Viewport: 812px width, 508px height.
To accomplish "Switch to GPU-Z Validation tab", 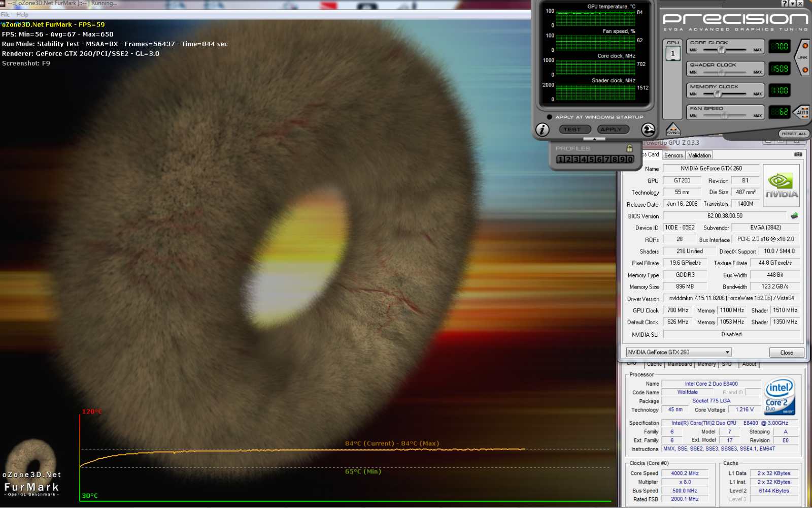I will tap(699, 155).
